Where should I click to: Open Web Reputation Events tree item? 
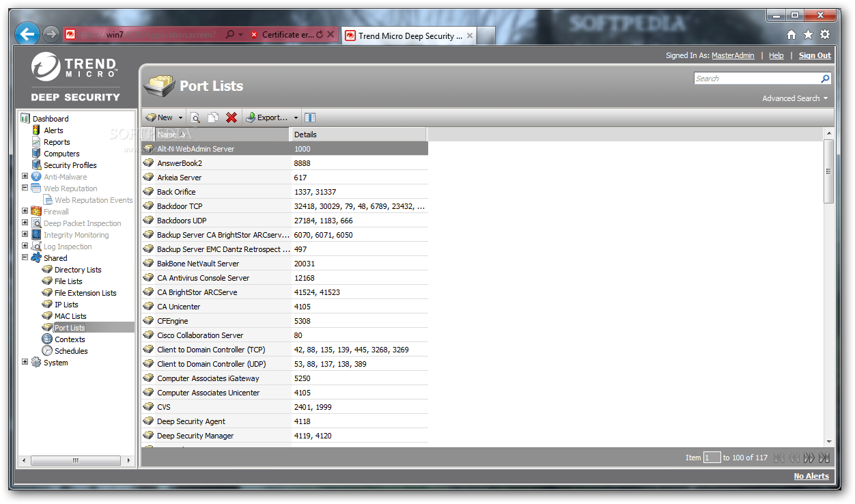click(x=94, y=200)
